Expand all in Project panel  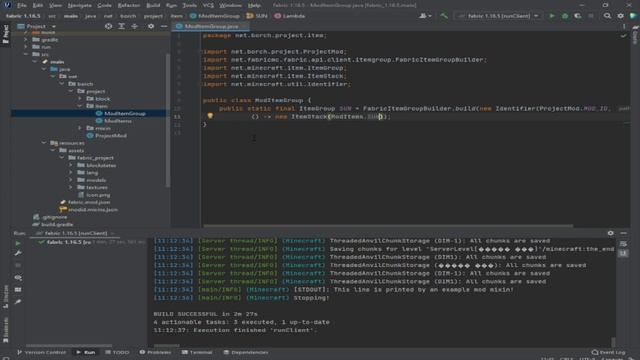[x=121, y=26]
